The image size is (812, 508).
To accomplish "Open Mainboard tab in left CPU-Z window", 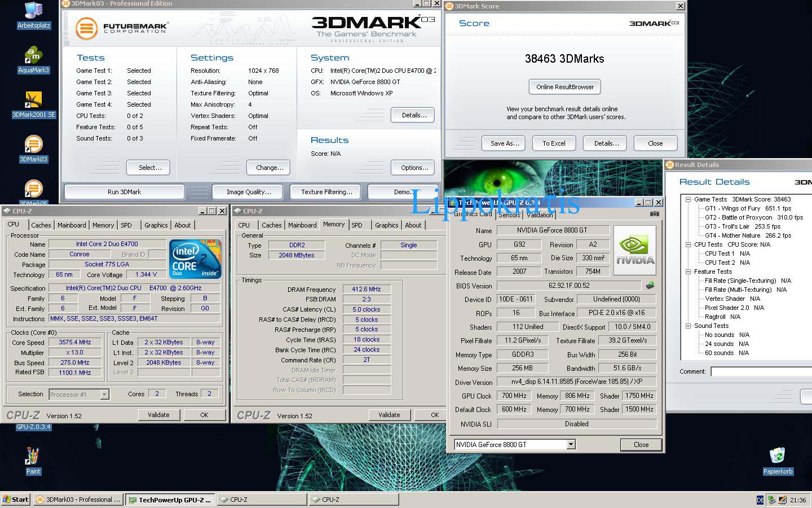I will 72,225.
